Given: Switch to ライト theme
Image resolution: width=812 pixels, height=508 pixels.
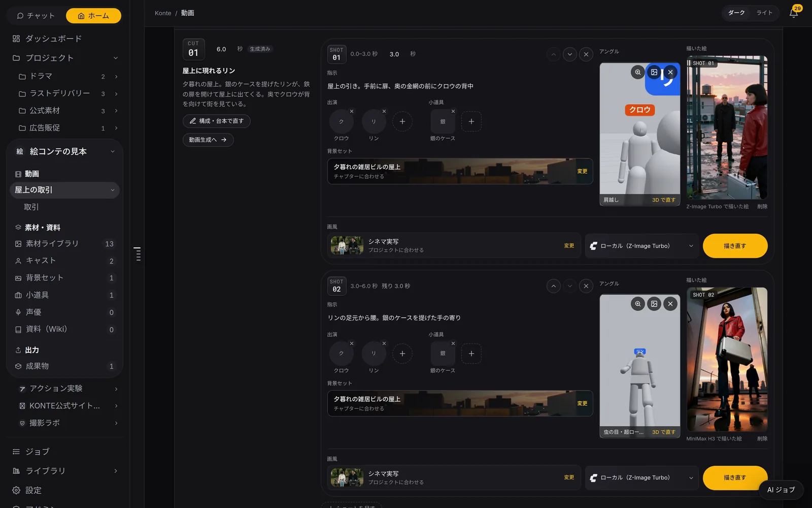Looking at the screenshot, I should click(764, 13).
